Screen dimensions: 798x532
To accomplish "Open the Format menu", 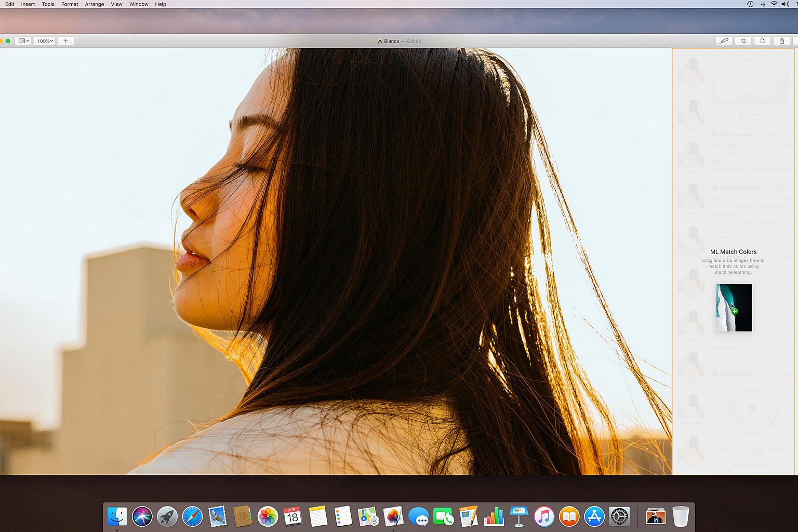I will click(70, 4).
